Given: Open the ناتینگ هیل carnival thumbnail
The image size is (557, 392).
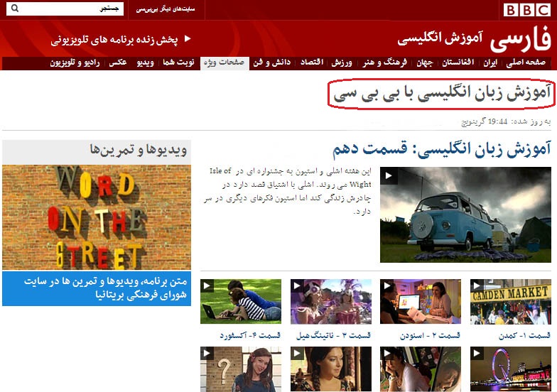Looking at the screenshot, I should point(331,301).
